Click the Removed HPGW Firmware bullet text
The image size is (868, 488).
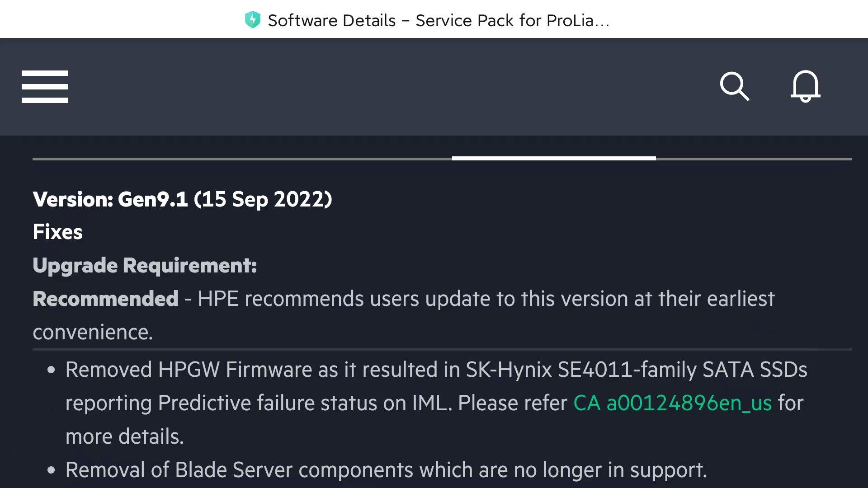pyautogui.click(x=436, y=370)
